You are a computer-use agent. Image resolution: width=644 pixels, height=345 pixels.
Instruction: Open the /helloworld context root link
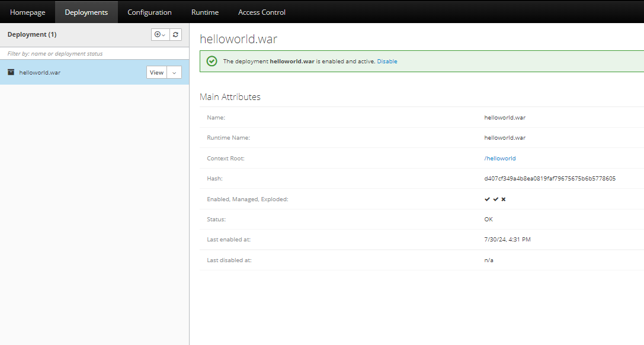pyautogui.click(x=500, y=159)
